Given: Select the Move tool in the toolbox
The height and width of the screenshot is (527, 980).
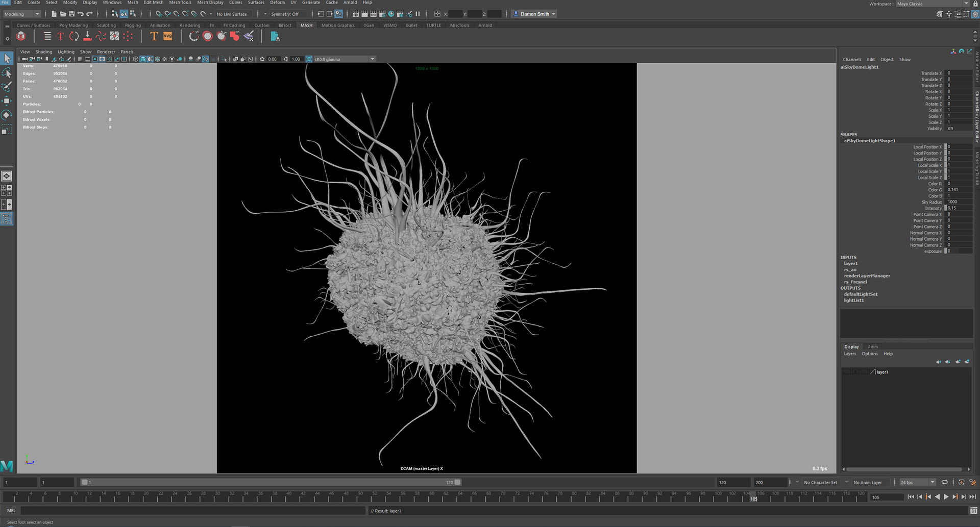Looking at the screenshot, I should pos(7,101).
